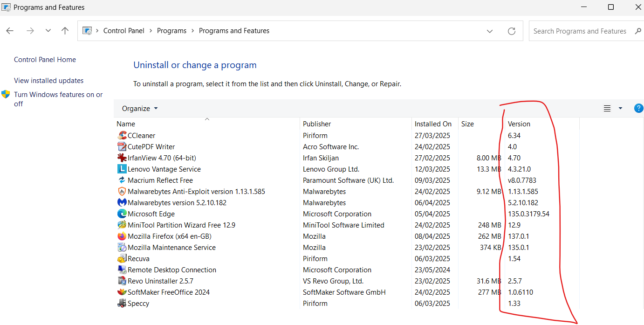Viewport: 644px width, 325px height.
Task: Click the Mozilla Maintenance Service icon
Action: click(x=122, y=247)
